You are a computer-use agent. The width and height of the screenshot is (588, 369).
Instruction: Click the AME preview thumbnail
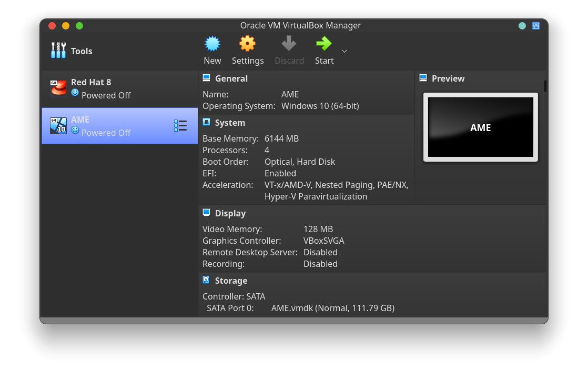pos(480,127)
